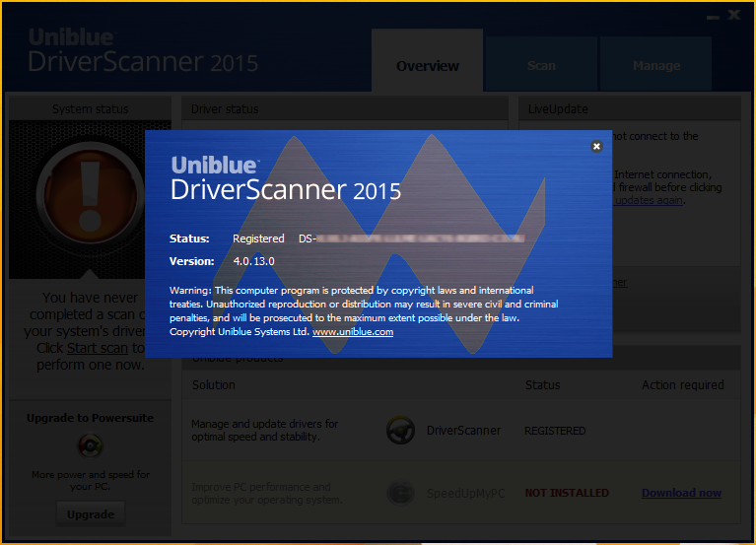
Task: Click the updates again link in LiveUpdate
Action: point(649,200)
